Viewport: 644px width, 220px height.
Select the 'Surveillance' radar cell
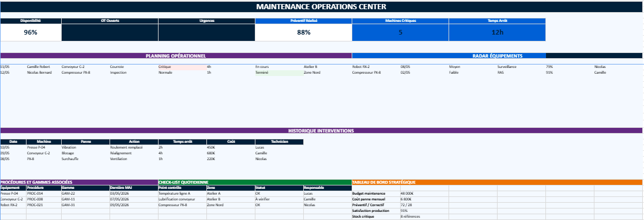(x=521, y=66)
